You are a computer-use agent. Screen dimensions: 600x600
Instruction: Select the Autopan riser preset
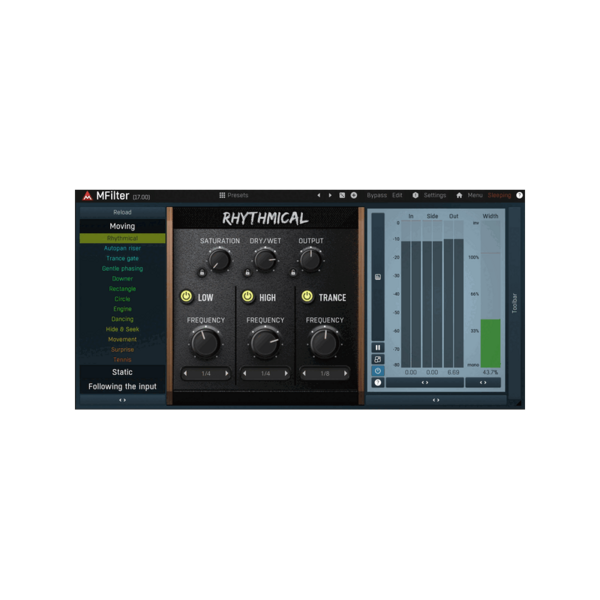coord(122,248)
